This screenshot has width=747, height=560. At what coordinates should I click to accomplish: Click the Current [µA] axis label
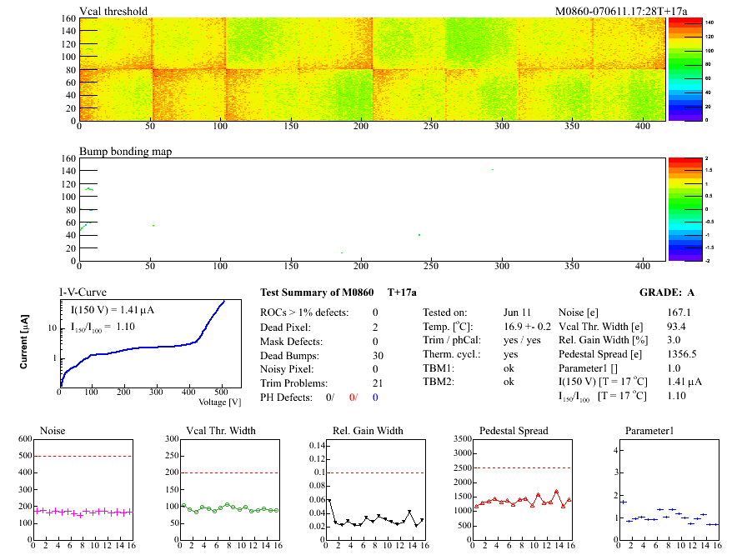click(x=24, y=342)
